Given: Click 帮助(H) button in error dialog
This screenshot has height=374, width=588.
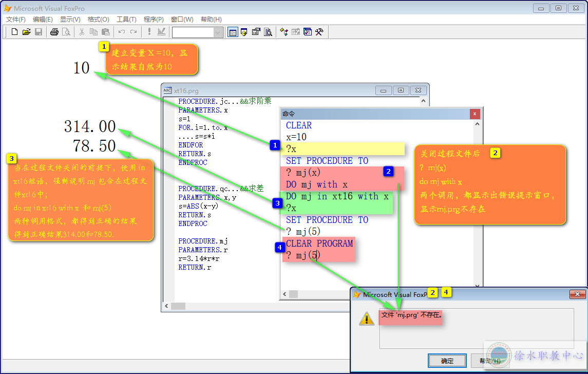Looking at the screenshot, I should click(490, 361).
